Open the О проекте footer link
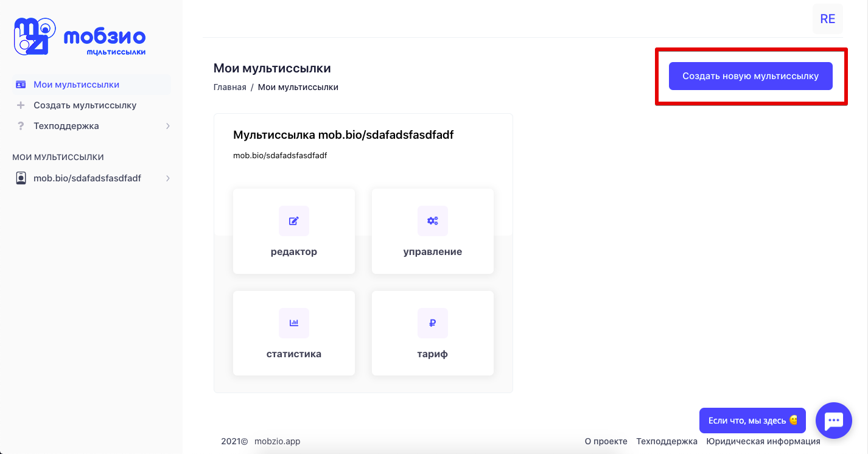Viewport: 868px width, 454px height. point(606,441)
